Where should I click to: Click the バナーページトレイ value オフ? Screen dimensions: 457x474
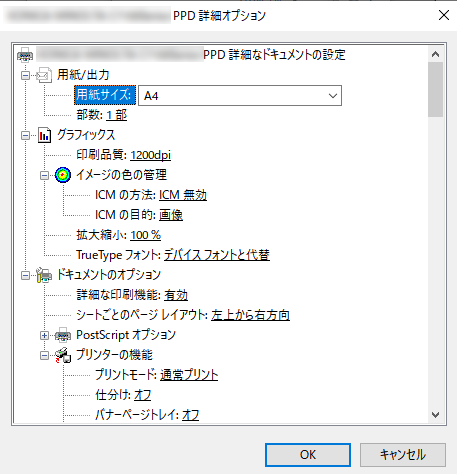coord(190,415)
